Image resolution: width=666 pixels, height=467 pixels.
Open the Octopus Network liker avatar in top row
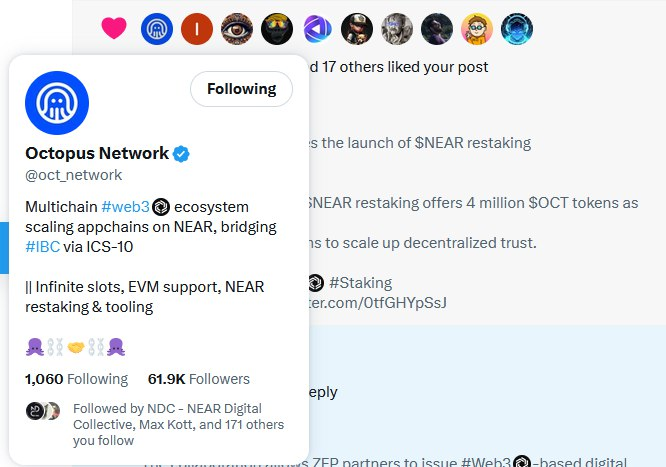pos(157,29)
